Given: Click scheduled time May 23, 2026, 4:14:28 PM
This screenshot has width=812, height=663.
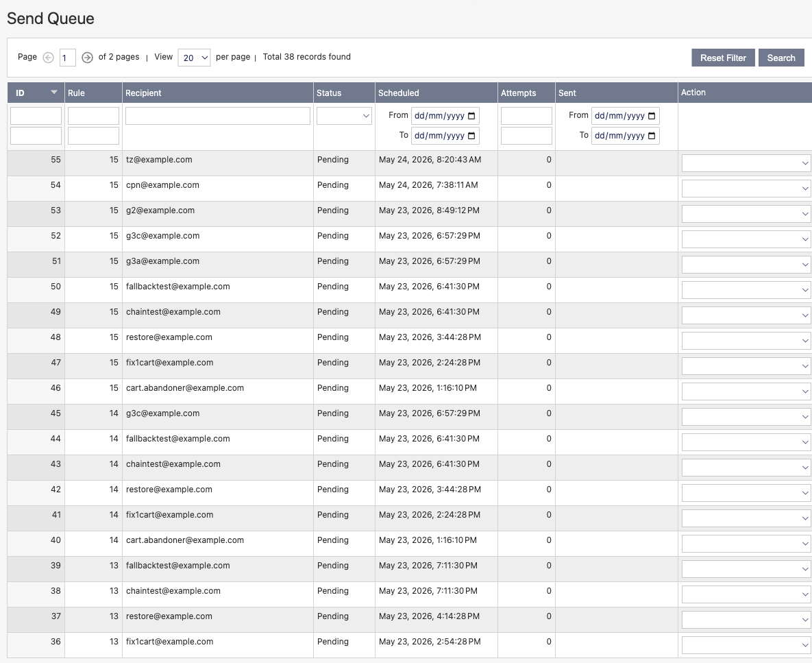Looking at the screenshot, I should [429, 616].
